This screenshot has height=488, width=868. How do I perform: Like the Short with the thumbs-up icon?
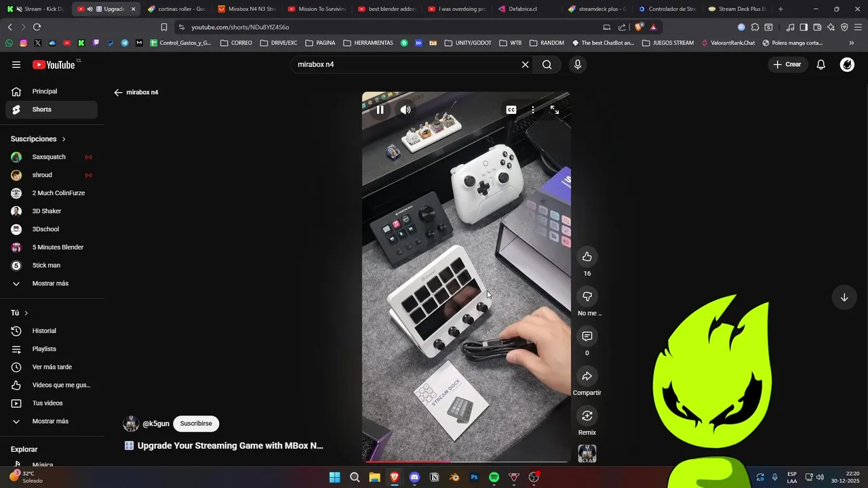(587, 257)
